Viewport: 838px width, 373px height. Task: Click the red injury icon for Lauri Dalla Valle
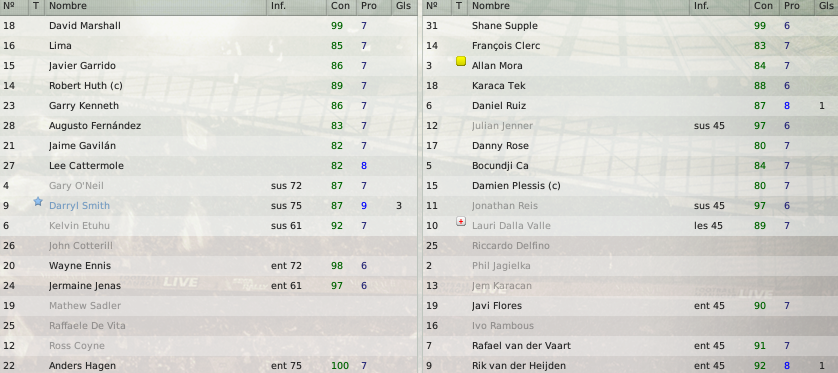[461, 221]
